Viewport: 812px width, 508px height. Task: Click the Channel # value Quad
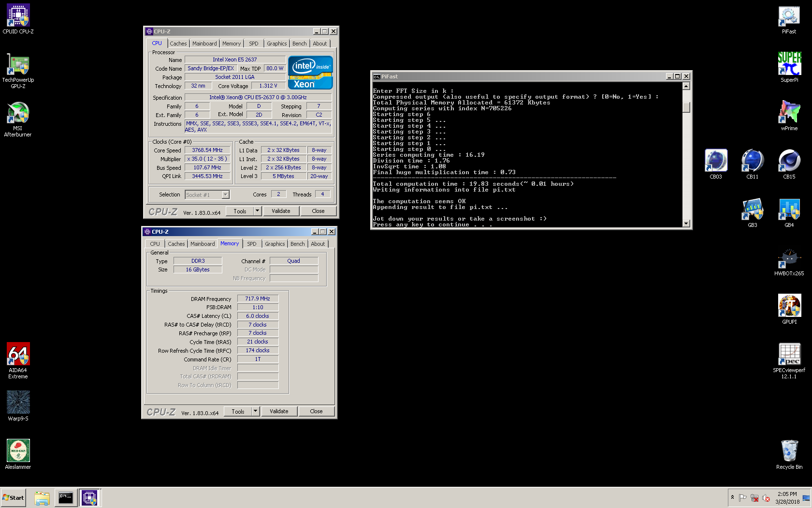[x=293, y=261]
